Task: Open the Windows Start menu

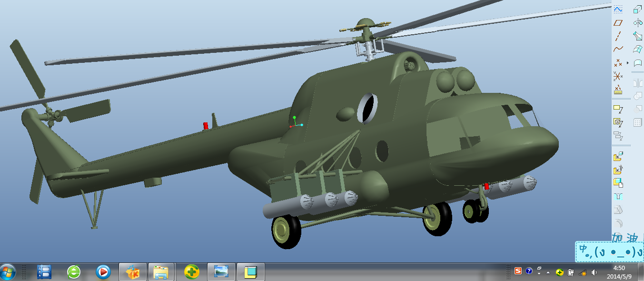Action: click(8, 272)
